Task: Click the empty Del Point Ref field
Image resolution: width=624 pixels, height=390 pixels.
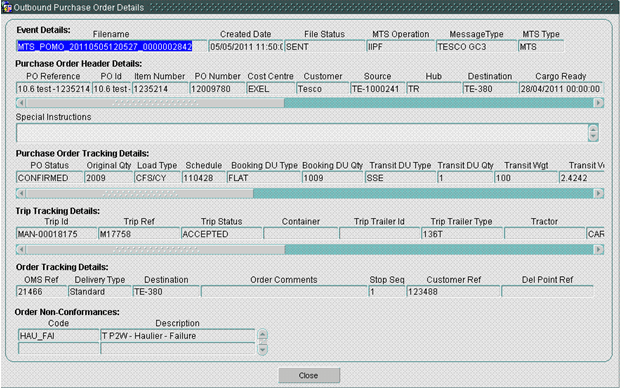Action: 548,292
